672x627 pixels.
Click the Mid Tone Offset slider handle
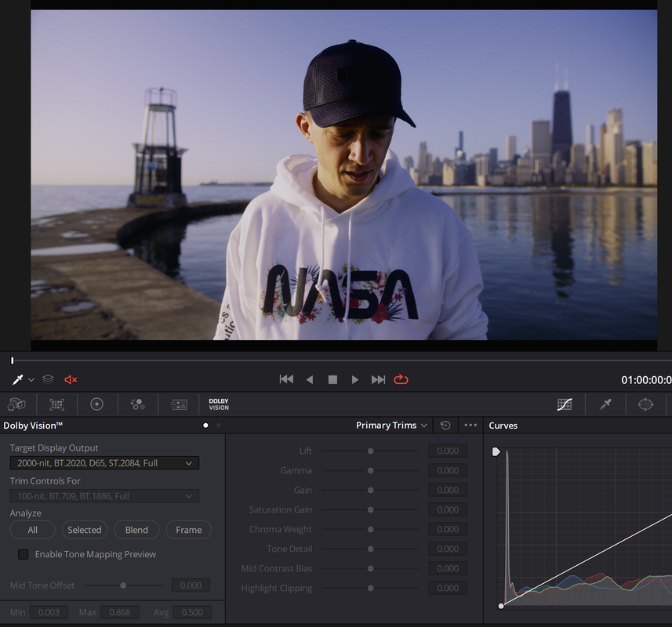click(x=123, y=585)
